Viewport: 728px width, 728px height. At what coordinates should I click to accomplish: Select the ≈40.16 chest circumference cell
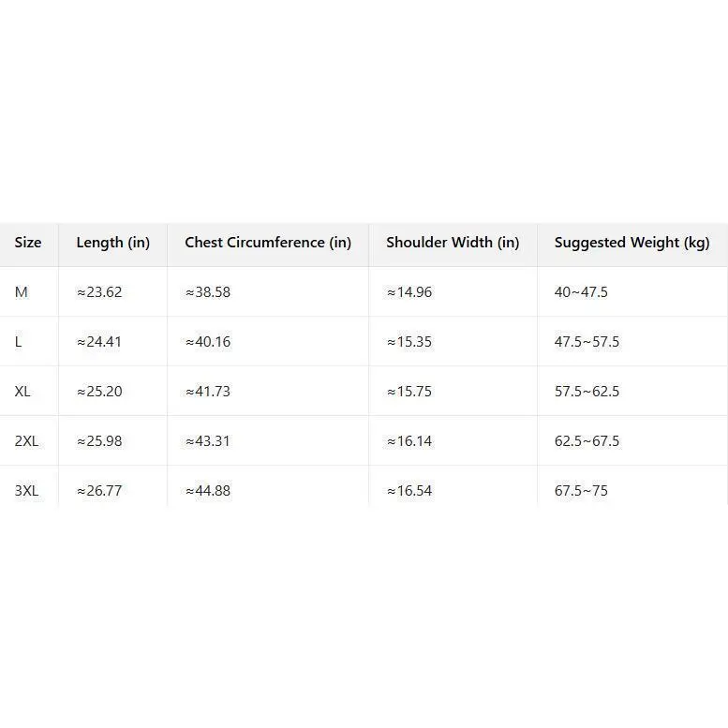[207, 342]
